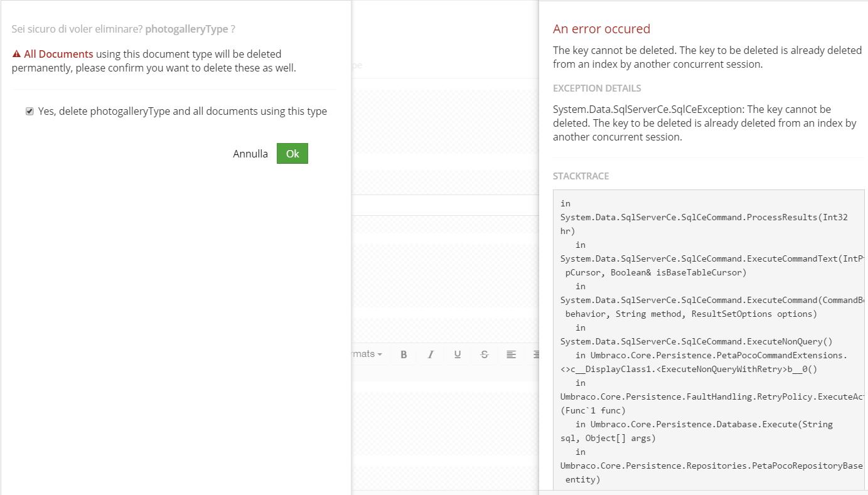
Task: Click the EXCEPTION DETAILS section label
Action: click(x=597, y=88)
